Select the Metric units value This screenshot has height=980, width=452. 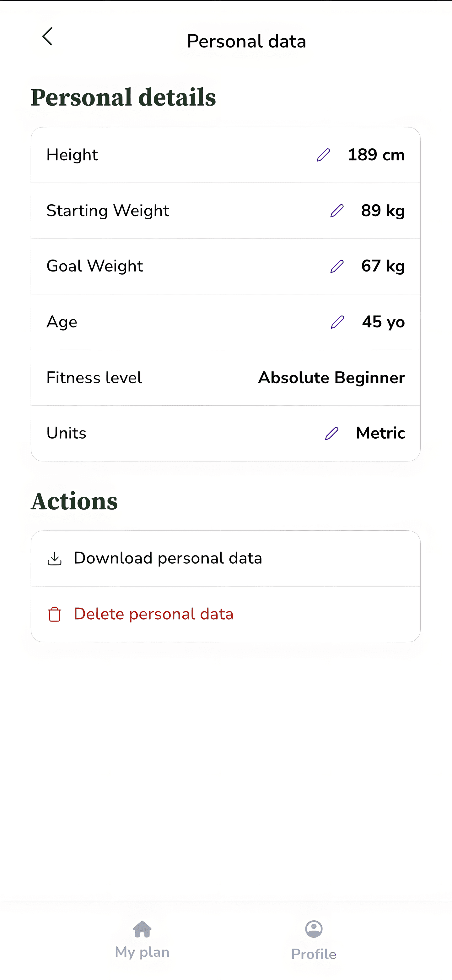(380, 433)
